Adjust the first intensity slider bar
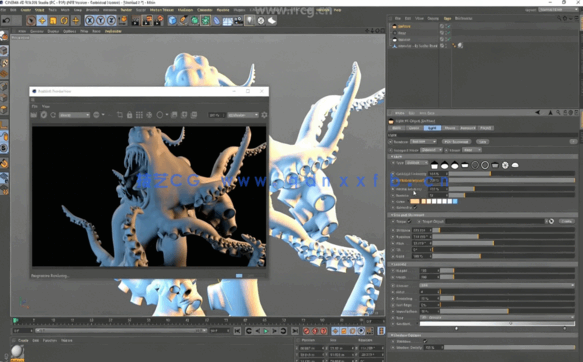This screenshot has height=362, width=583. (512, 174)
